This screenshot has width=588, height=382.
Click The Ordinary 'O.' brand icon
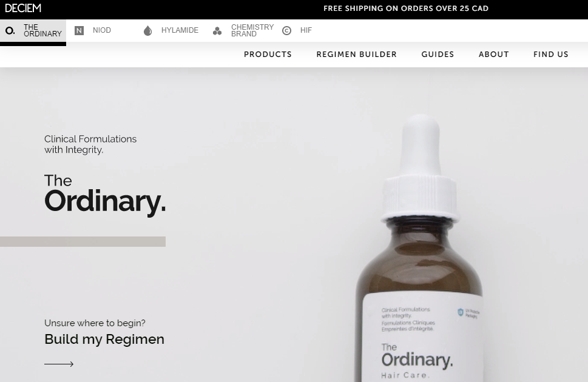coord(10,30)
